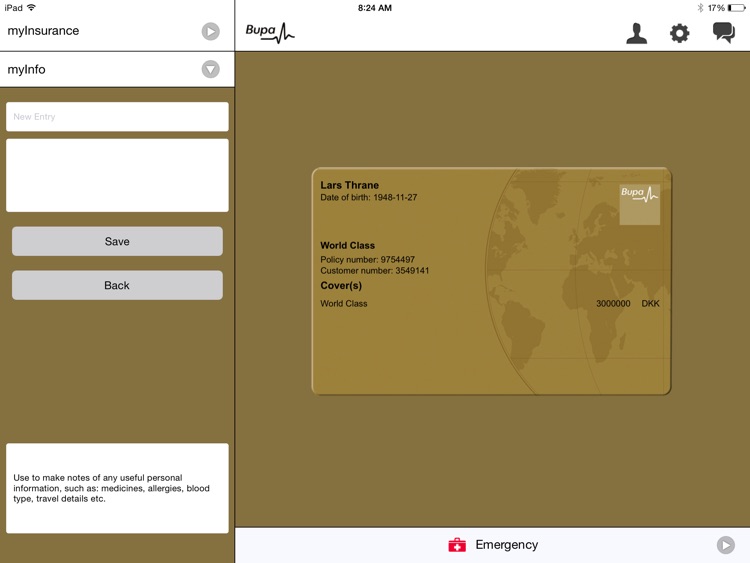The height and width of the screenshot is (563, 750).
Task: Tap the 17% battery percentage
Action: click(716, 8)
